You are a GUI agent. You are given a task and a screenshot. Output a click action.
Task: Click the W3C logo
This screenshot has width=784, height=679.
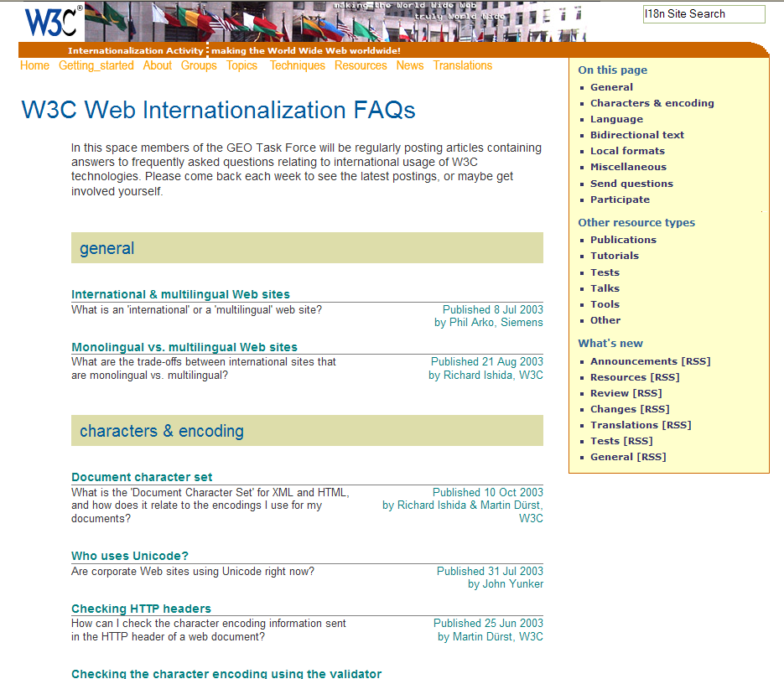pyautogui.click(x=54, y=21)
